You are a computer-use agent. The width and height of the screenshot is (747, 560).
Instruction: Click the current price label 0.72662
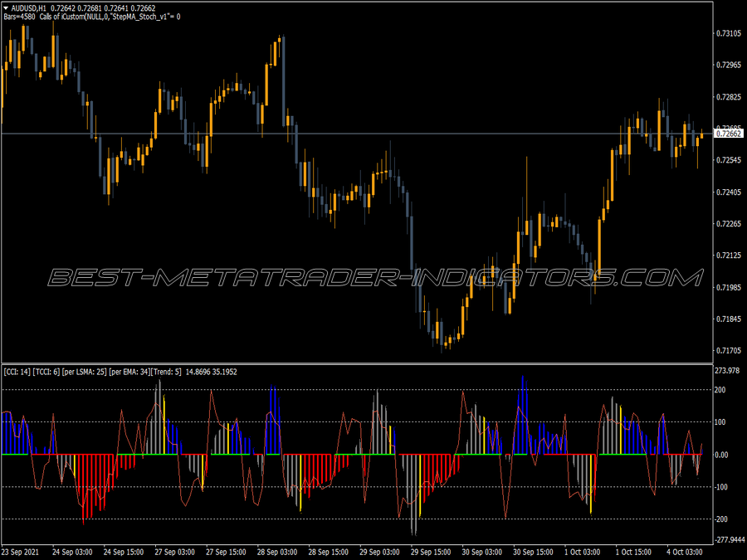729,134
